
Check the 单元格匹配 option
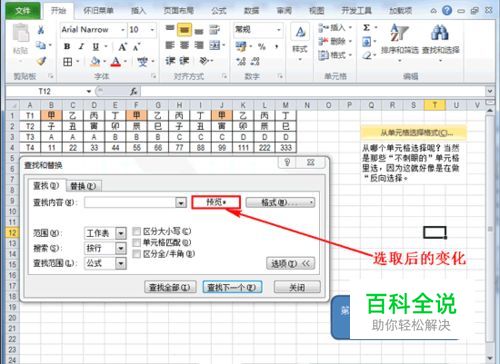(136, 243)
